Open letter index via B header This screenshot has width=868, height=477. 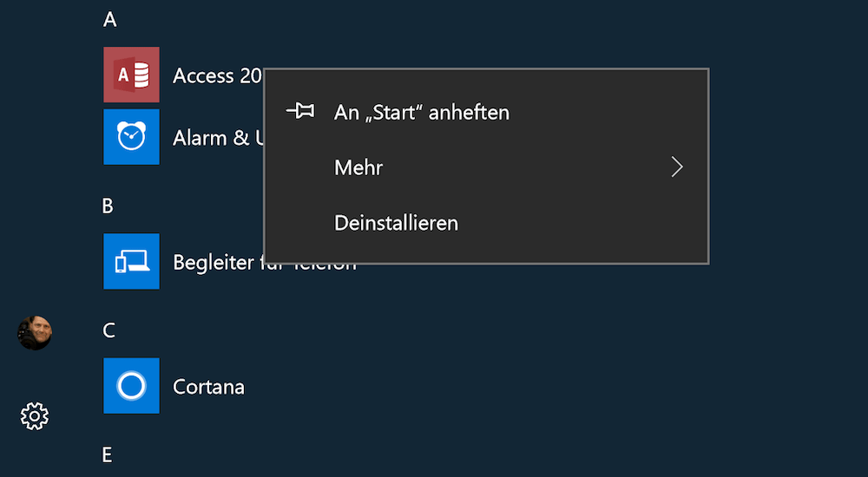[x=108, y=206]
